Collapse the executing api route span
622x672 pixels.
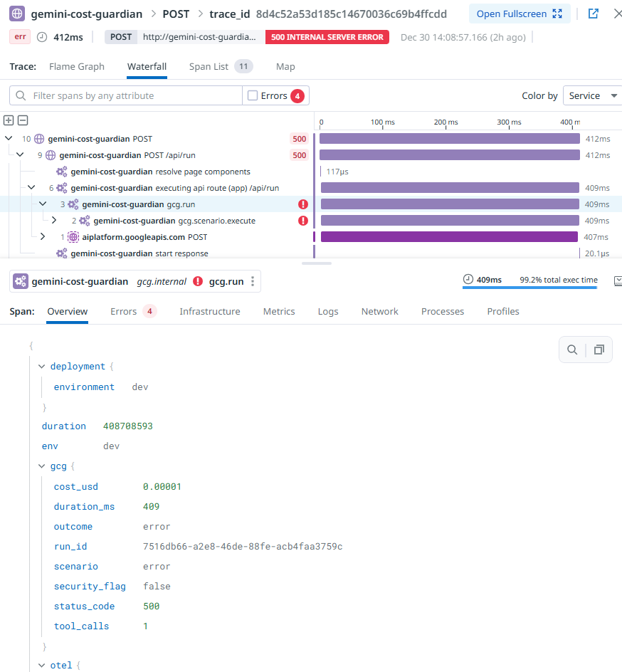[x=31, y=188]
